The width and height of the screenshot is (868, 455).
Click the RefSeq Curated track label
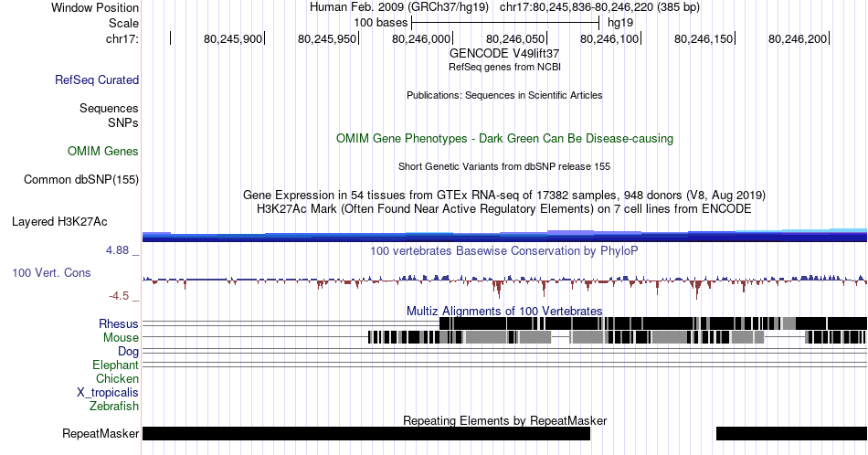click(97, 79)
